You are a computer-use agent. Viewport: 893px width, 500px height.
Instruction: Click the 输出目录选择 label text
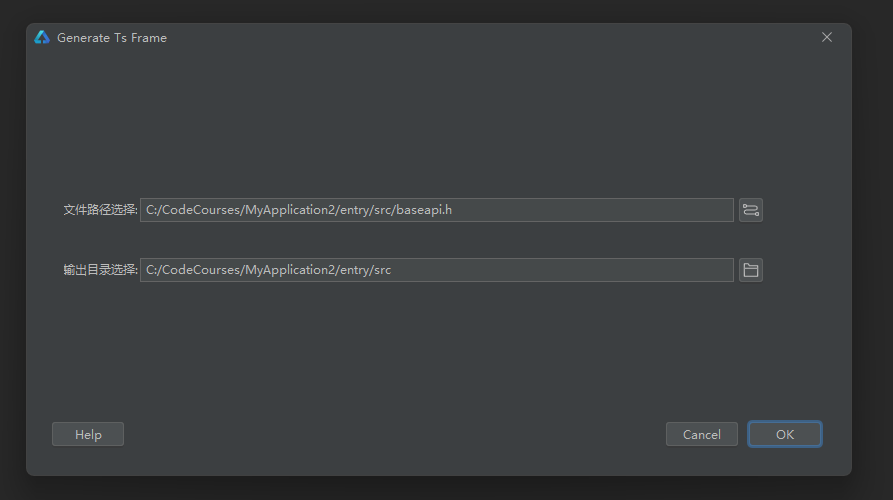(x=100, y=270)
